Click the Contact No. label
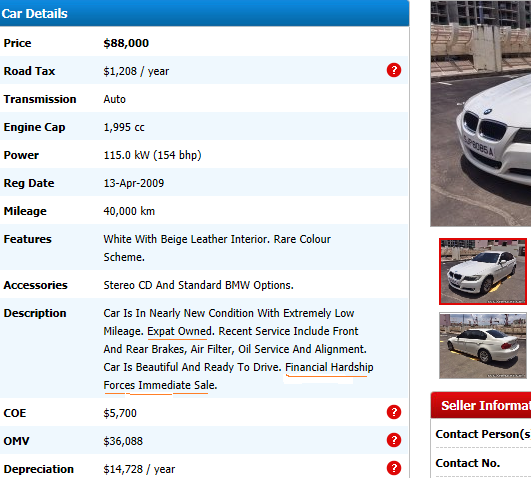This screenshot has height=478, width=531. point(468,463)
